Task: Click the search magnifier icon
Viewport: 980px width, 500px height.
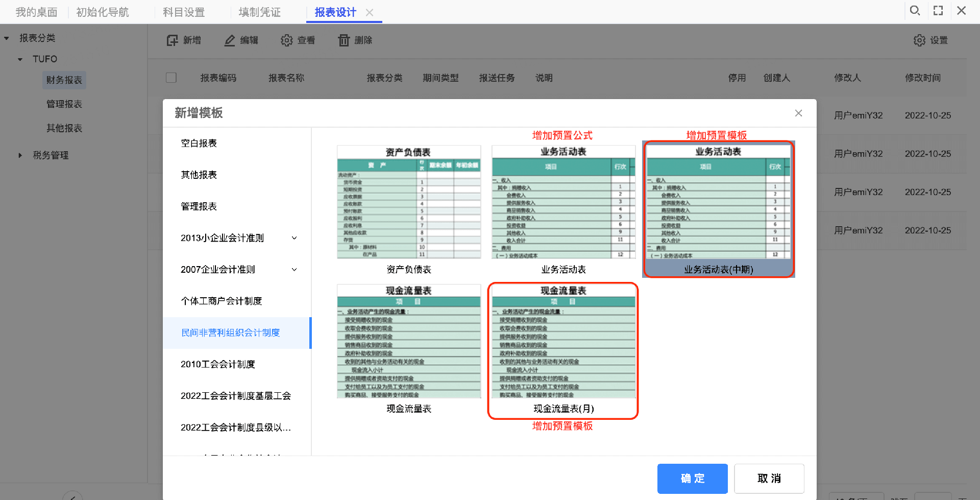Action: point(915,11)
